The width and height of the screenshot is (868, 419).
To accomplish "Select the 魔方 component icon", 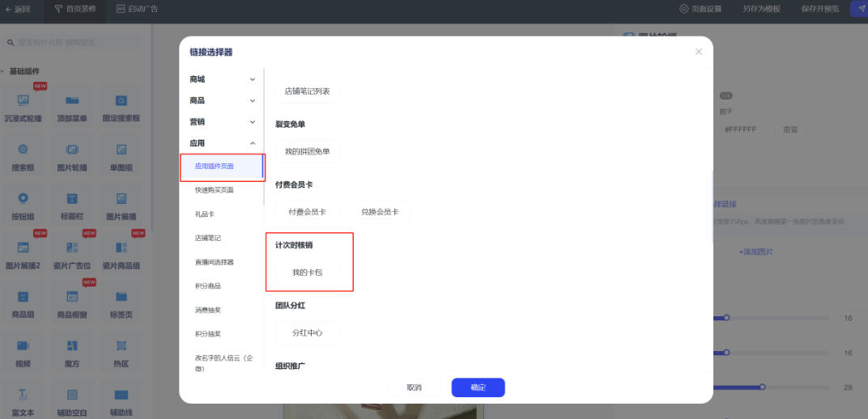I will click(x=72, y=345).
